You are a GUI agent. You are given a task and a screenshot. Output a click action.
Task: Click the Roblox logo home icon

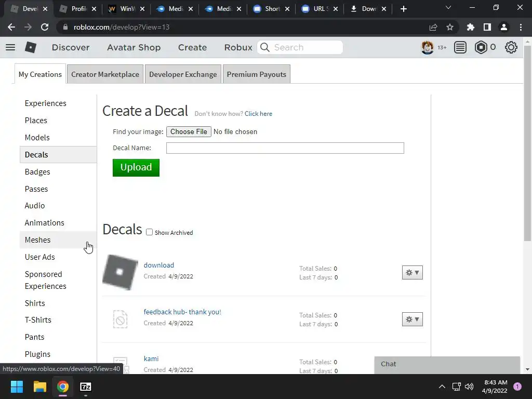(x=31, y=47)
